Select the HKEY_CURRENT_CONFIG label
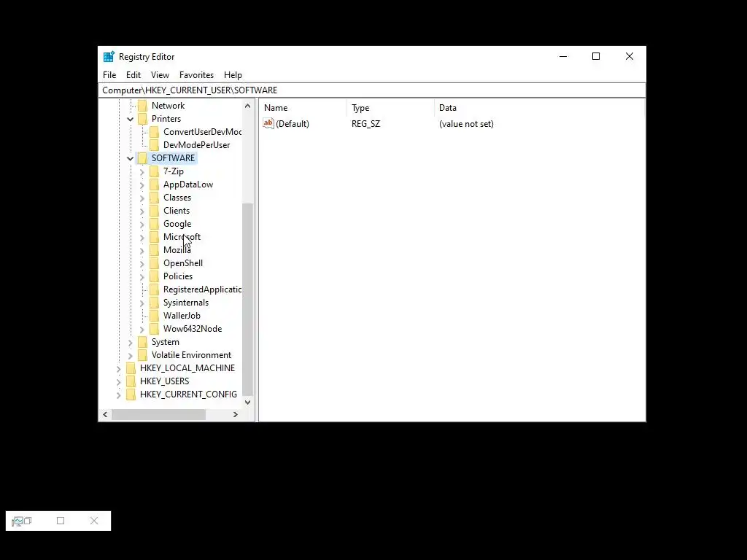 click(x=188, y=394)
